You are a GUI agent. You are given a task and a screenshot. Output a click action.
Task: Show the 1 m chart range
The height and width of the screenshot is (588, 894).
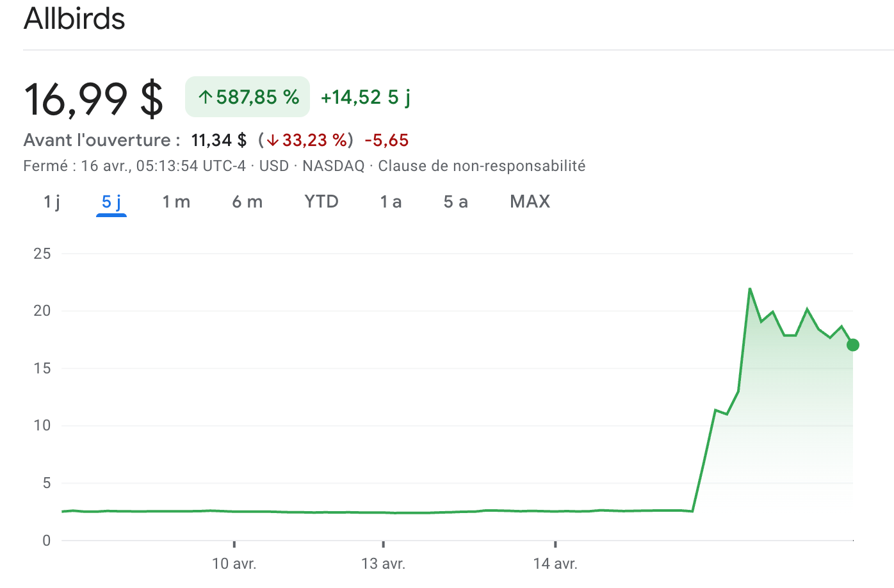(176, 202)
